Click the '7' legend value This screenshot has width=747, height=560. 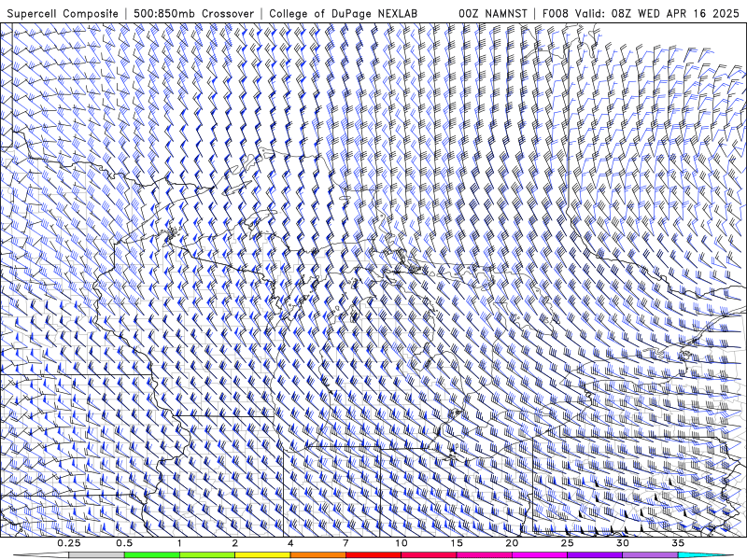[x=345, y=543]
